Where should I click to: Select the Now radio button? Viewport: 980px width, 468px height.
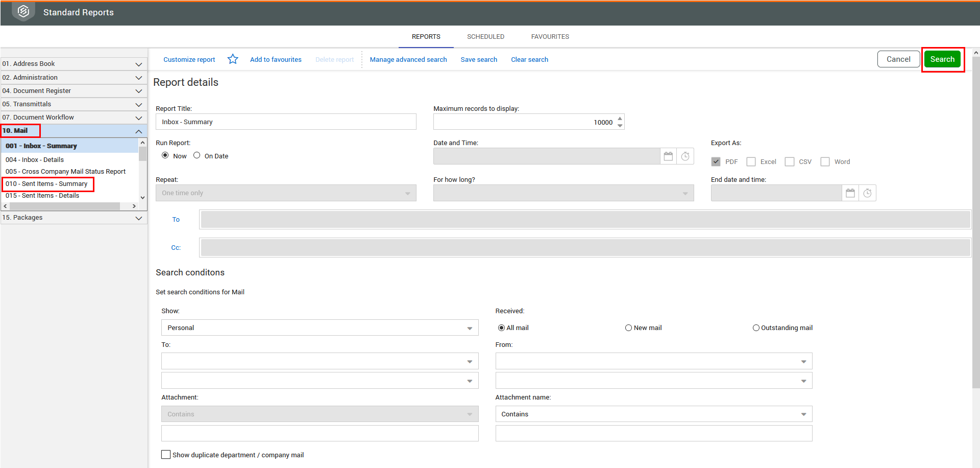[165, 155]
